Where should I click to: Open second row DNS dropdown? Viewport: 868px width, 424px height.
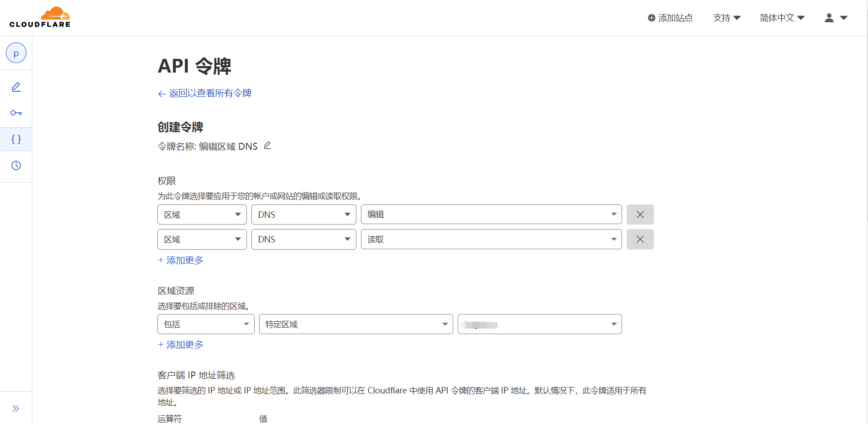click(x=304, y=239)
